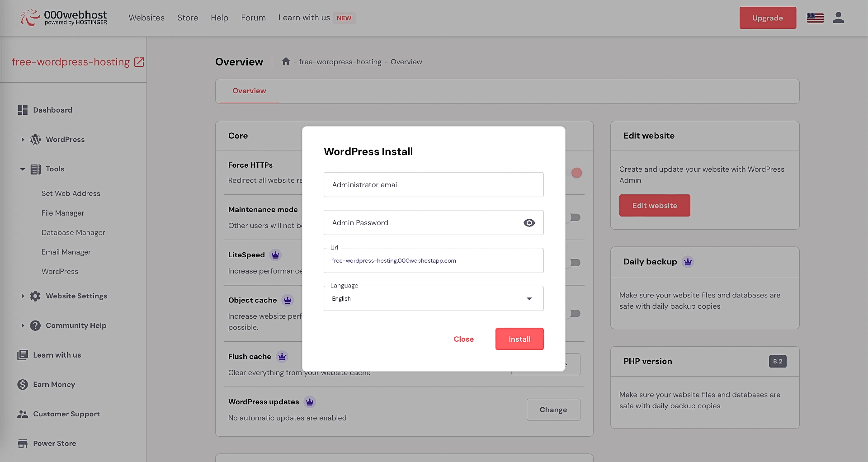Click the red Upgrade button
The width and height of the screenshot is (868, 462).
coord(767,18)
